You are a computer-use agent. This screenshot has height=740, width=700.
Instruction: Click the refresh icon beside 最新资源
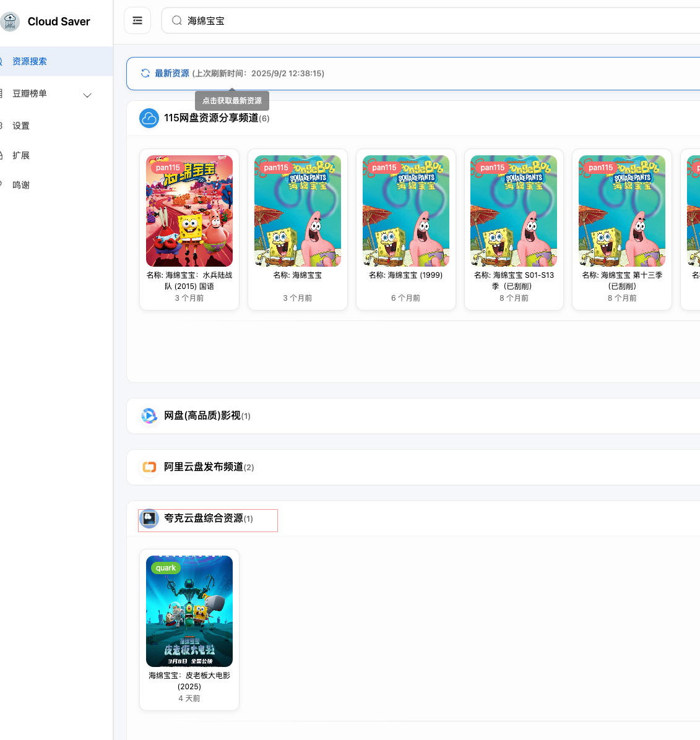click(x=145, y=73)
